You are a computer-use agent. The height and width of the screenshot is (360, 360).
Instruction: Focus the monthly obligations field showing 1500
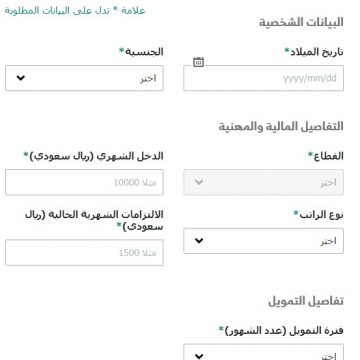(84, 253)
